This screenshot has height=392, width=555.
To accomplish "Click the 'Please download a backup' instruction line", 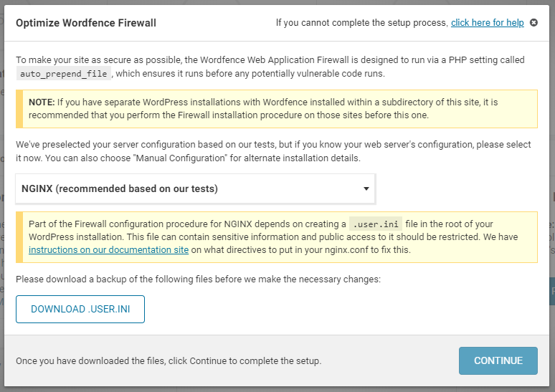I will [x=198, y=279].
